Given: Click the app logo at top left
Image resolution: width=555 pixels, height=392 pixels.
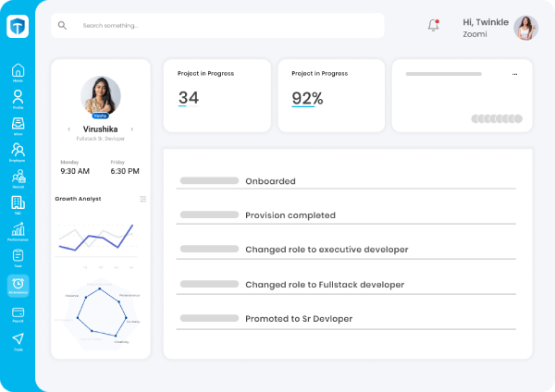Looking at the screenshot, I should tap(18, 27).
